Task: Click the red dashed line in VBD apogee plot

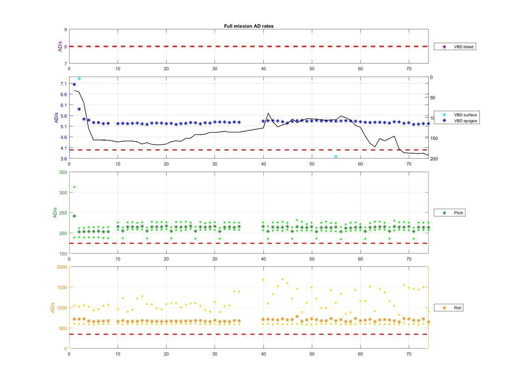Action: (249, 150)
